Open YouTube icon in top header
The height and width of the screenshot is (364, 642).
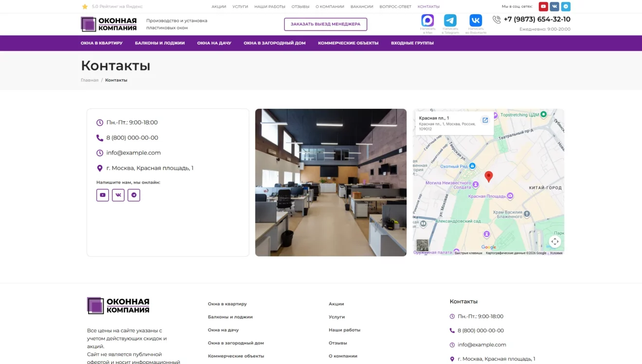pos(543,7)
